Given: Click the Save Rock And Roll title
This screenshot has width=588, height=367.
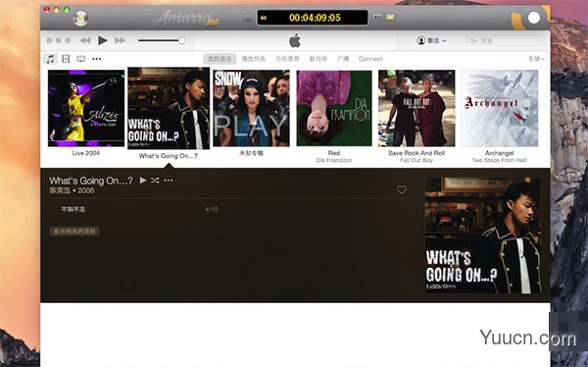Looking at the screenshot, I should [416, 153].
